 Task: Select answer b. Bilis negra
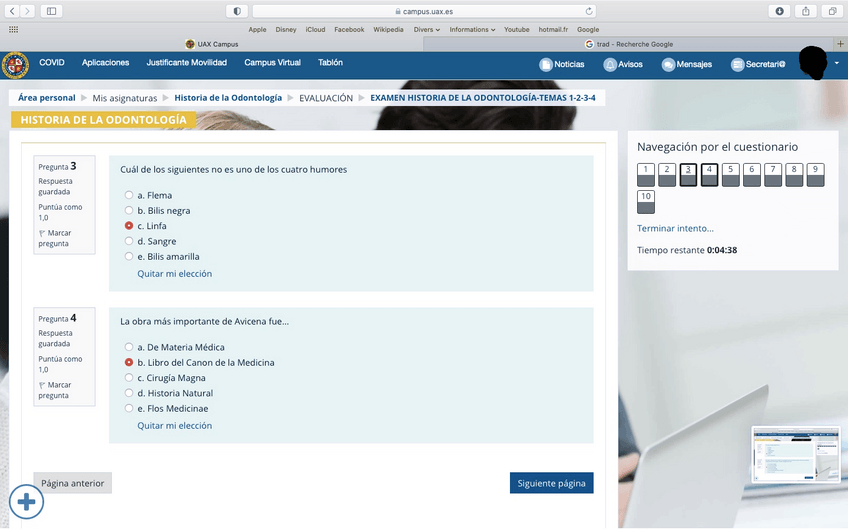pyautogui.click(x=129, y=210)
